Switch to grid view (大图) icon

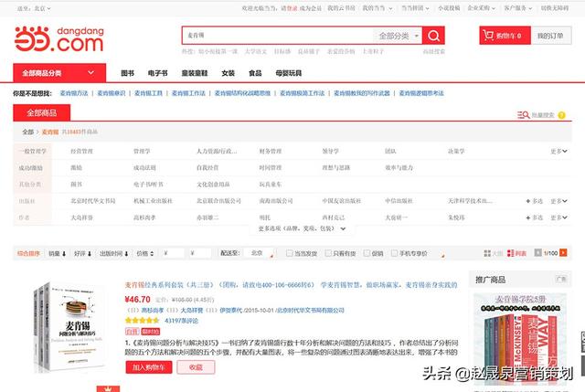click(487, 253)
